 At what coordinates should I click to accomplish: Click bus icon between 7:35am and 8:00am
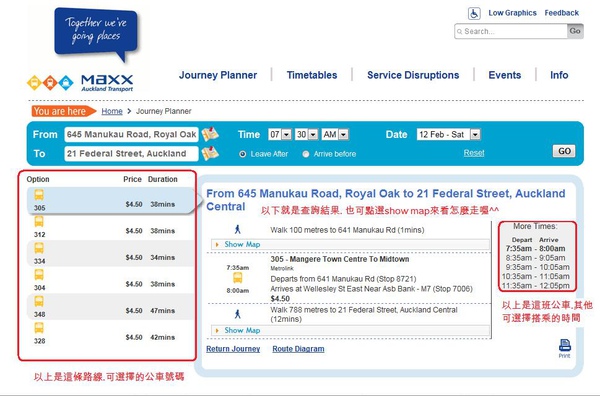238,278
